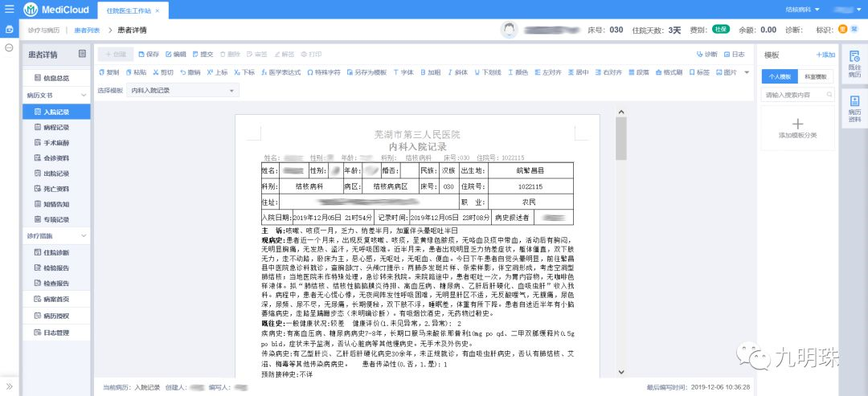Insert a 医学表达式 medical expression

click(x=281, y=72)
